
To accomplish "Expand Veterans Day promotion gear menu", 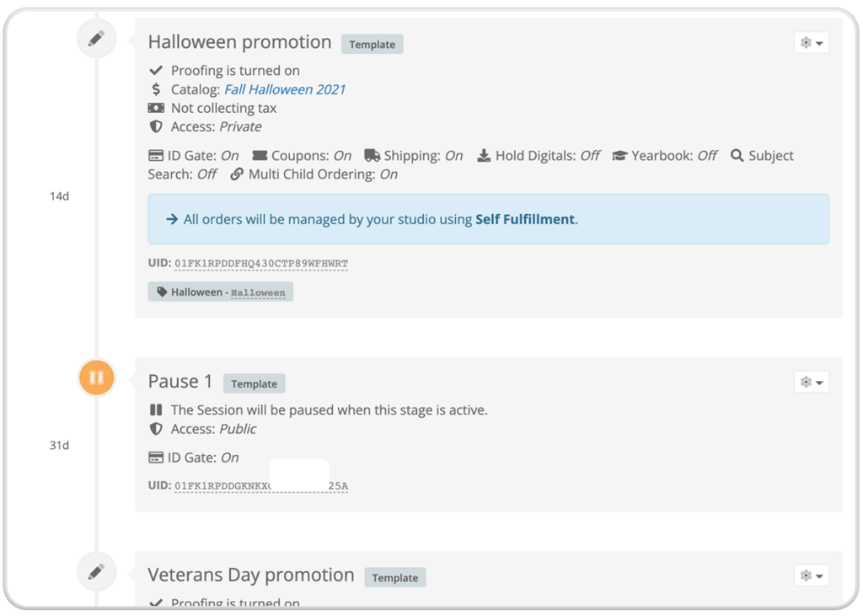I will tap(812, 576).
